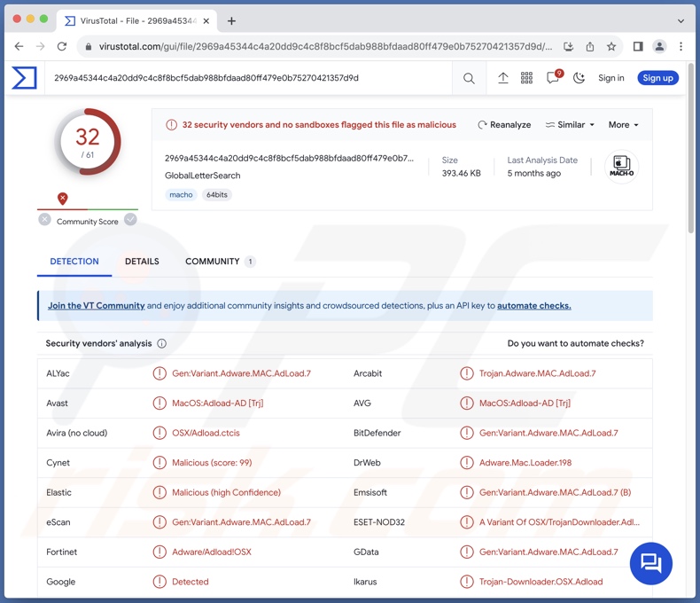Image resolution: width=700 pixels, height=603 pixels.
Task: Click the page vertical scrollbar
Action: [x=690, y=147]
